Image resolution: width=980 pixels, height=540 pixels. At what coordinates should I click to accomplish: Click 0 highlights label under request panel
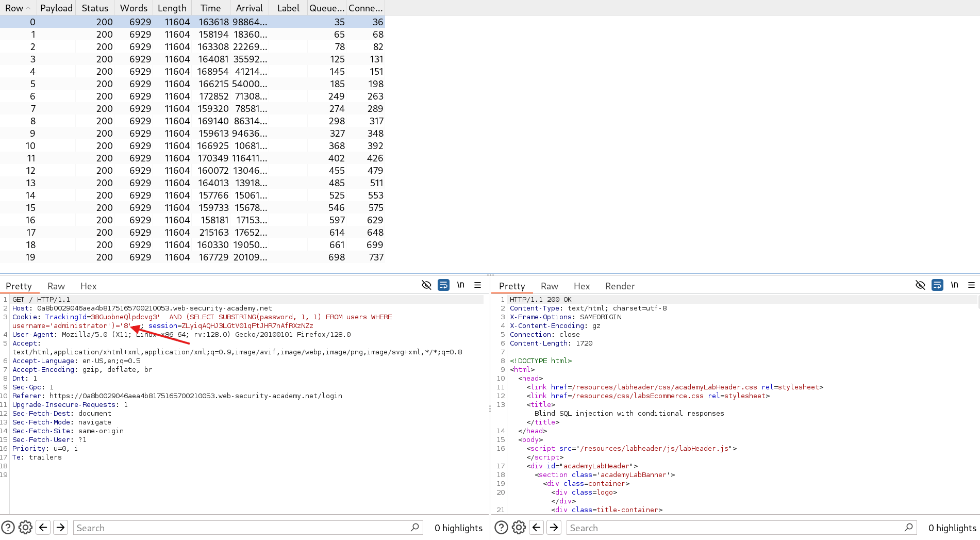tap(458, 528)
